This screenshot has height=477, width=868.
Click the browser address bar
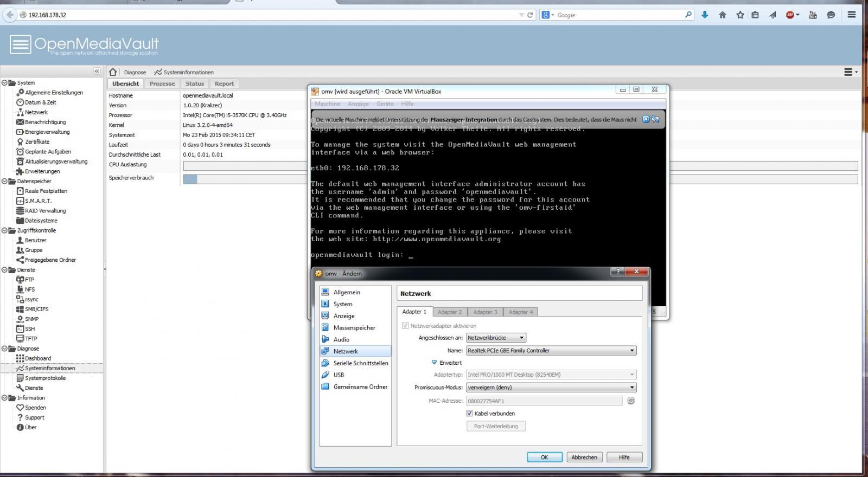coord(271,15)
